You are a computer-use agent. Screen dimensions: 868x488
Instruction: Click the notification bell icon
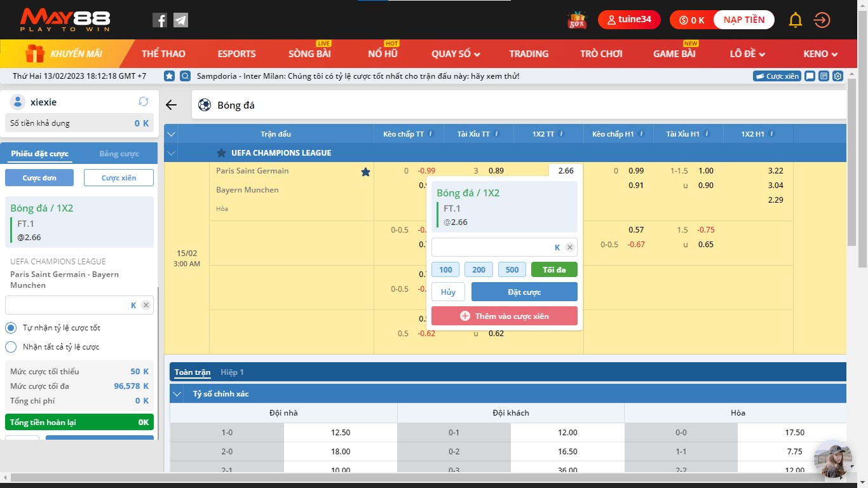coord(795,20)
